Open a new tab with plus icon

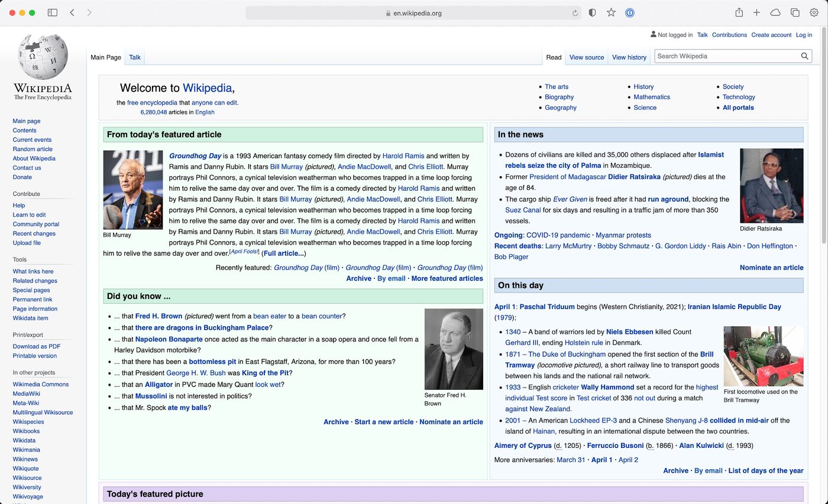(756, 12)
